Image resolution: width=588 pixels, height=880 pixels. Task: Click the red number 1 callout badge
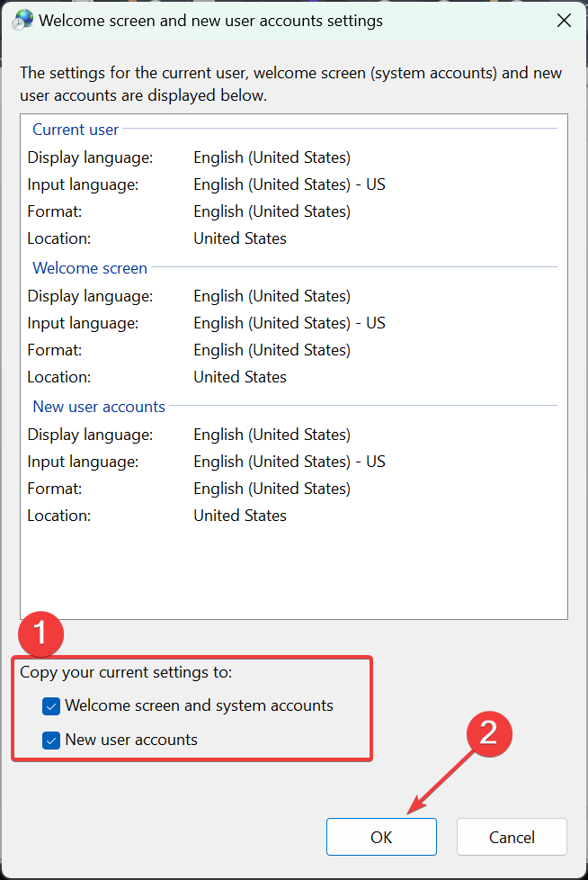40,634
